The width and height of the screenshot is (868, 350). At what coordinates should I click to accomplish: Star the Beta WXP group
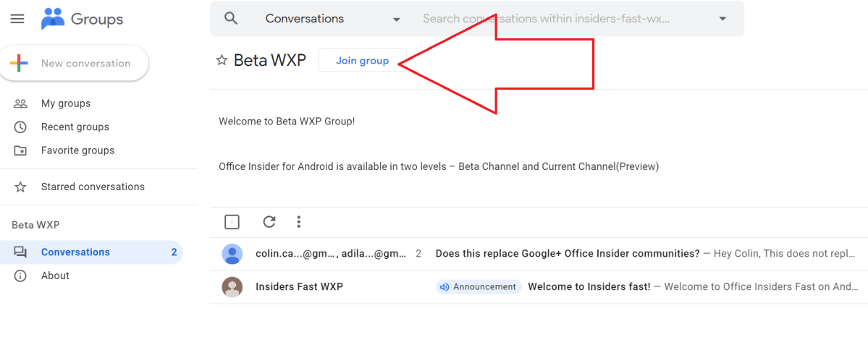[222, 61]
